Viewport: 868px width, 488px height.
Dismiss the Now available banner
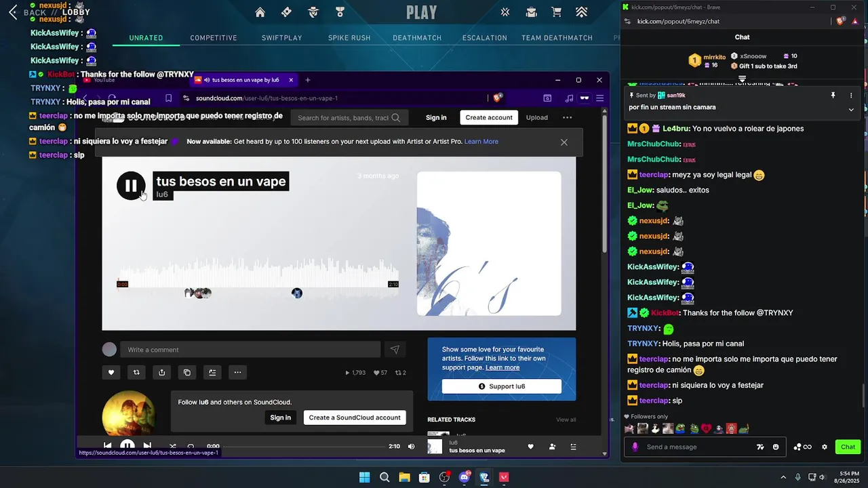(x=564, y=142)
